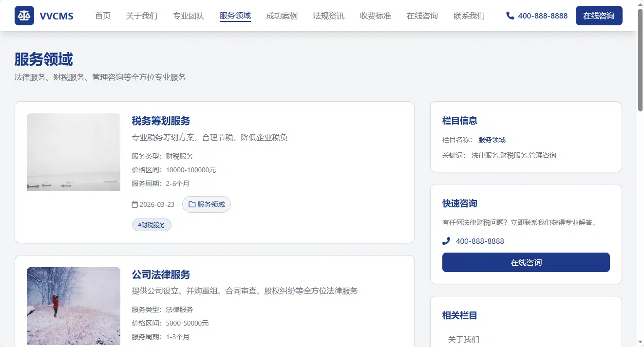
Task: Click the #财税服务 tag
Action: click(x=152, y=225)
